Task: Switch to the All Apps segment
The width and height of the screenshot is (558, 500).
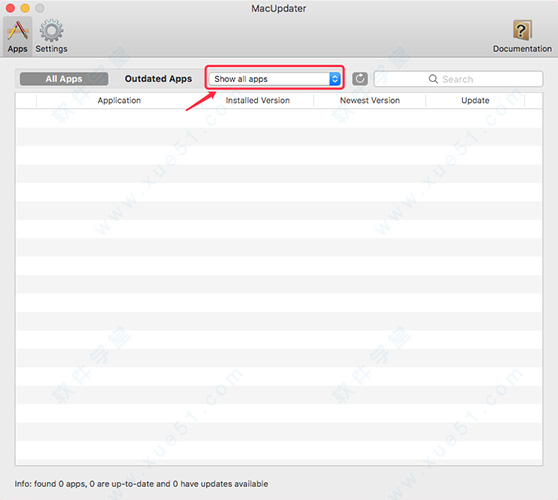Action: (64, 79)
